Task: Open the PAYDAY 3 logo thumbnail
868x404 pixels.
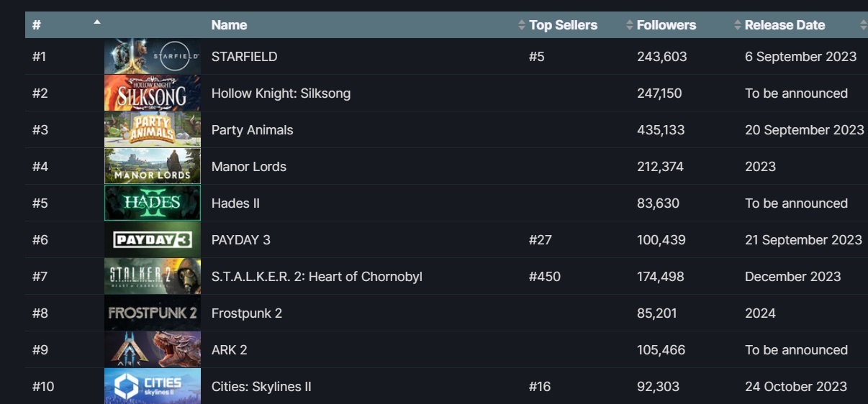Action: click(152, 240)
